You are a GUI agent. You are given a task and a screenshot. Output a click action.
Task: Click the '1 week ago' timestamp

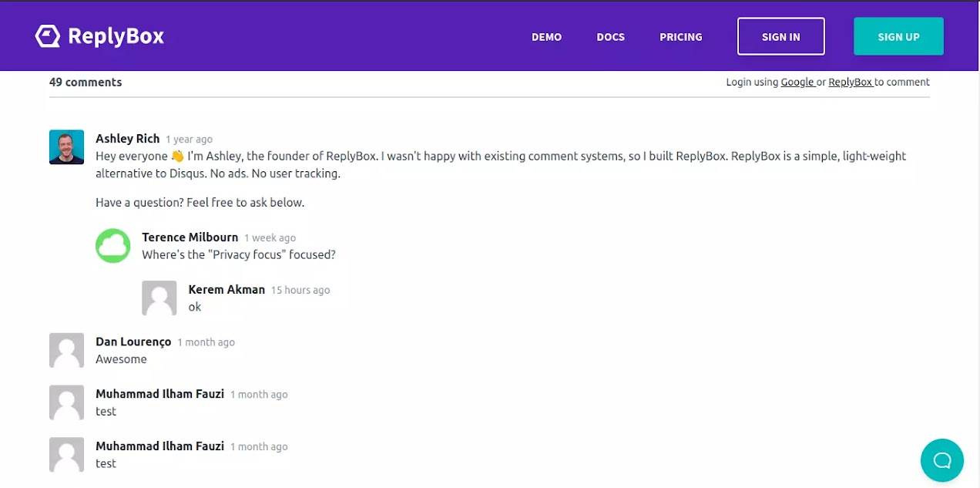pyautogui.click(x=270, y=238)
